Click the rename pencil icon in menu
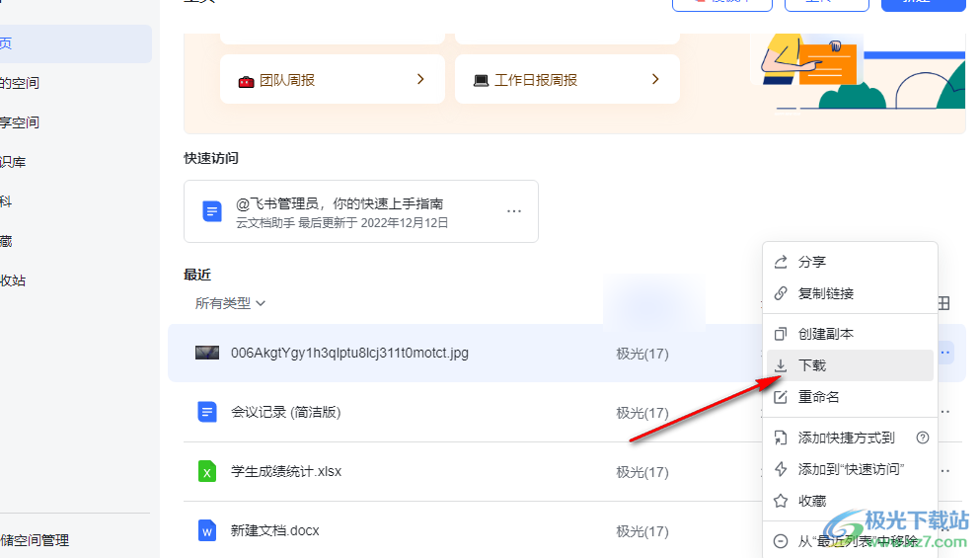 click(x=781, y=397)
